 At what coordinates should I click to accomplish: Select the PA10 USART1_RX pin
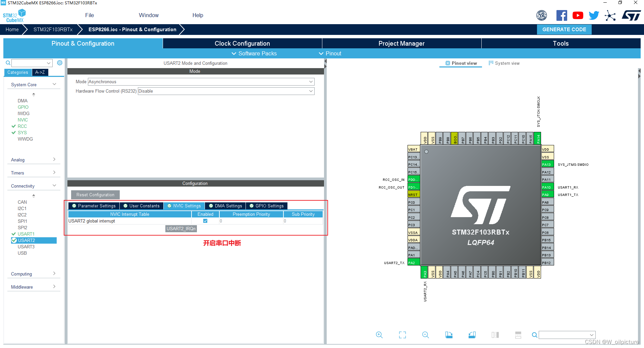548,187
